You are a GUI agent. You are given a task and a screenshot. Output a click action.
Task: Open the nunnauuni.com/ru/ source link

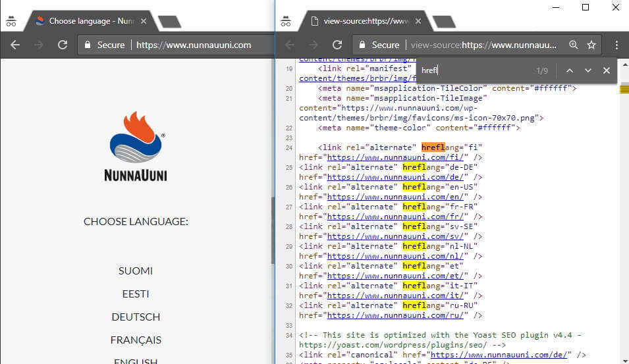[395, 315]
